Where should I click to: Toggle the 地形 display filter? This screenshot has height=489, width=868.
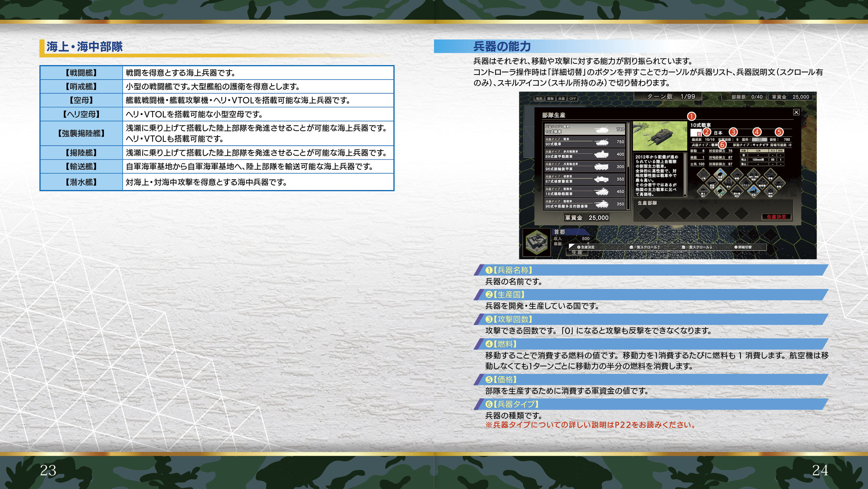point(539,98)
